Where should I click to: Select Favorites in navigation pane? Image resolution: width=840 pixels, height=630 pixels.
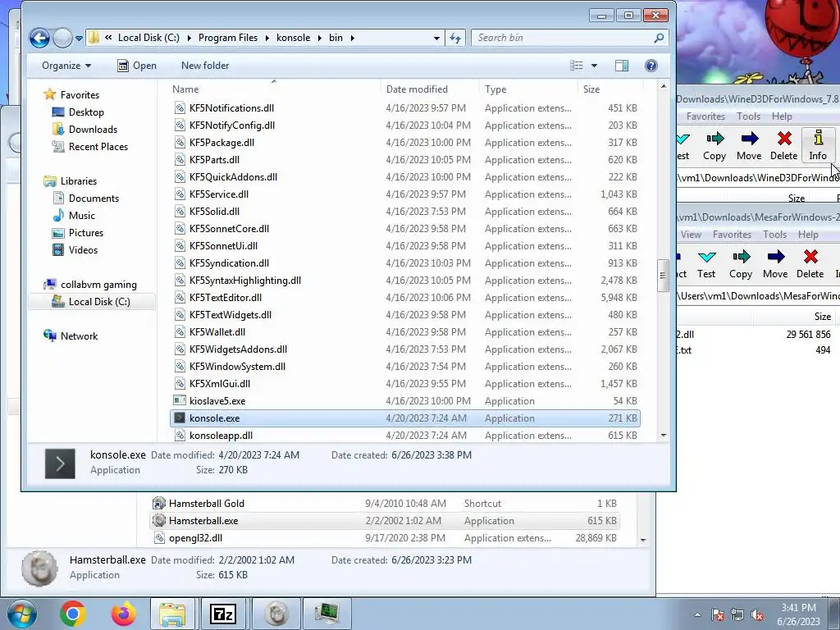point(80,95)
